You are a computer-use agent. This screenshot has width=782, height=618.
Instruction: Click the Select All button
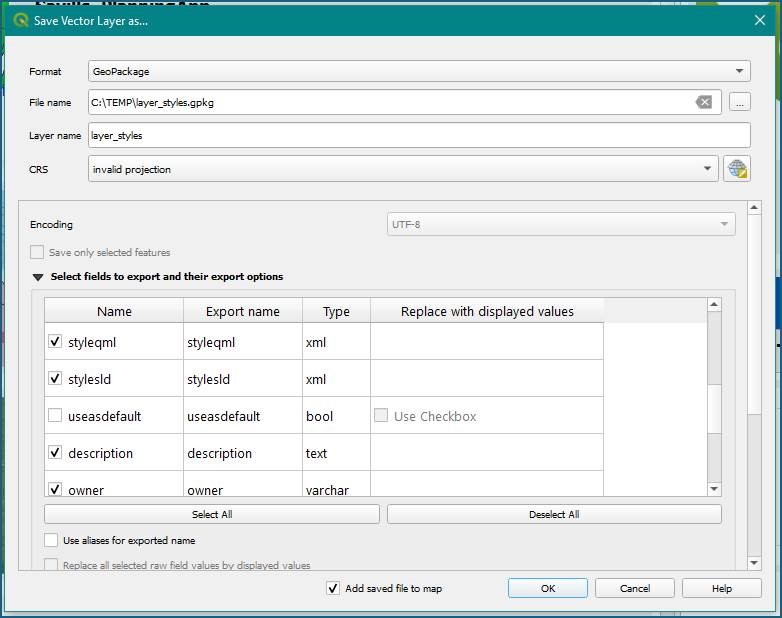212,514
